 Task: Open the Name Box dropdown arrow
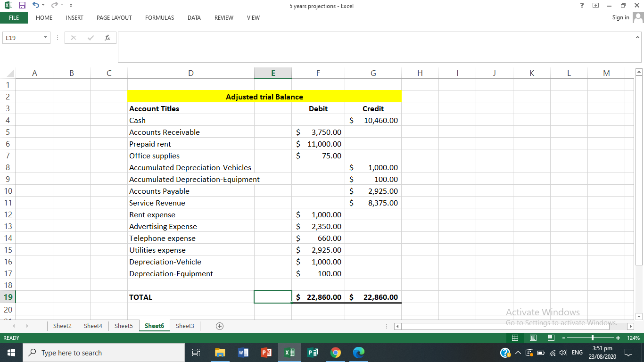[46, 37]
